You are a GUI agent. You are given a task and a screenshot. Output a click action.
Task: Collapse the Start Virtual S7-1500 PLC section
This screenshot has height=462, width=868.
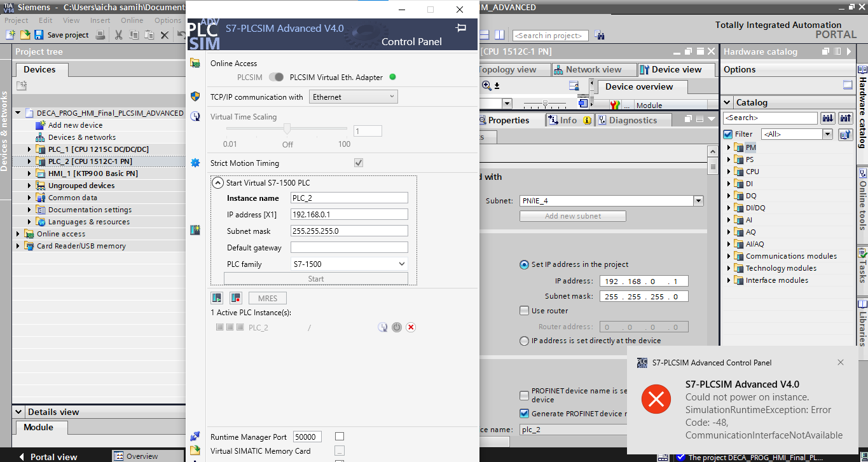tap(217, 183)
